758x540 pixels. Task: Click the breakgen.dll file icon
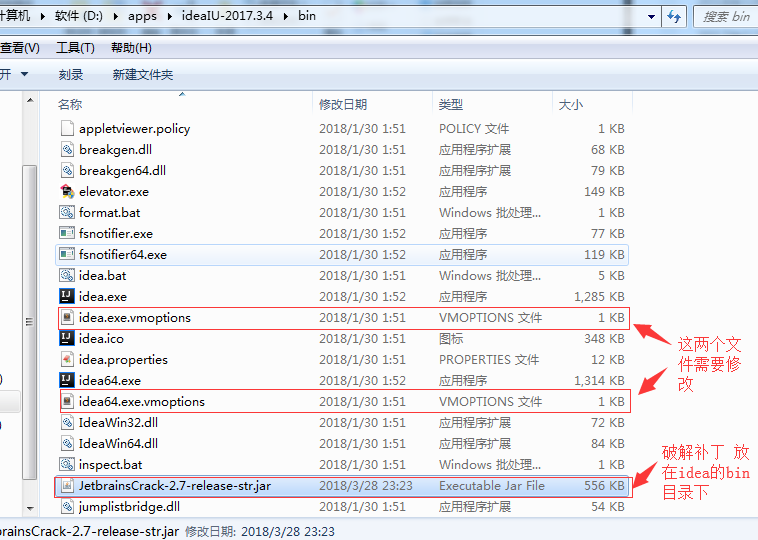coord(67,149)
